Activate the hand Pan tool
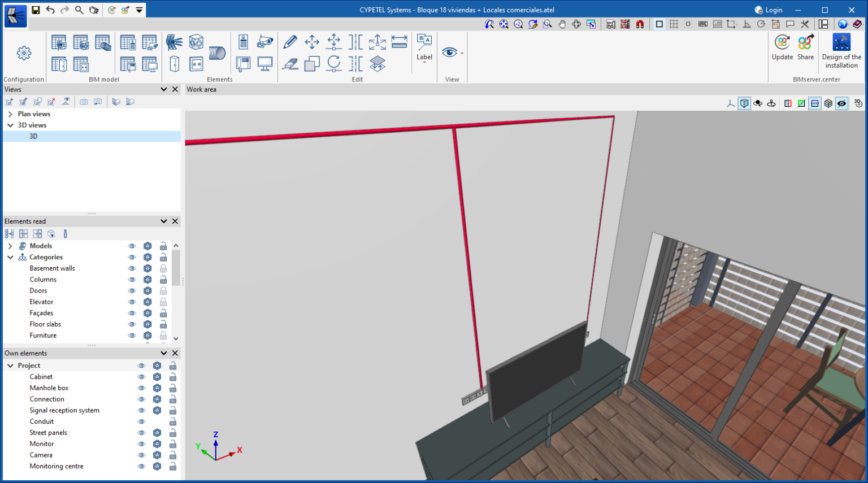 (562, 24)
